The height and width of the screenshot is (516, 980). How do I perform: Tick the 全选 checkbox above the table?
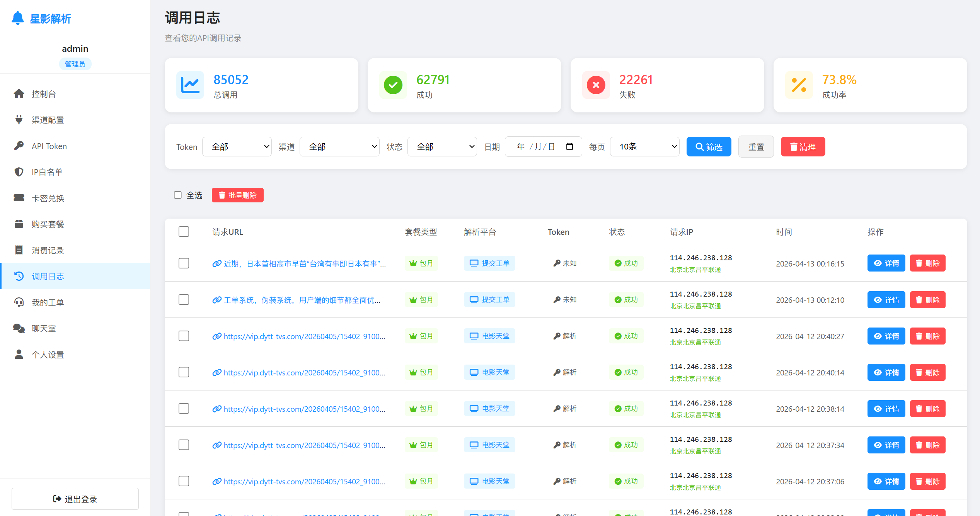178,195
